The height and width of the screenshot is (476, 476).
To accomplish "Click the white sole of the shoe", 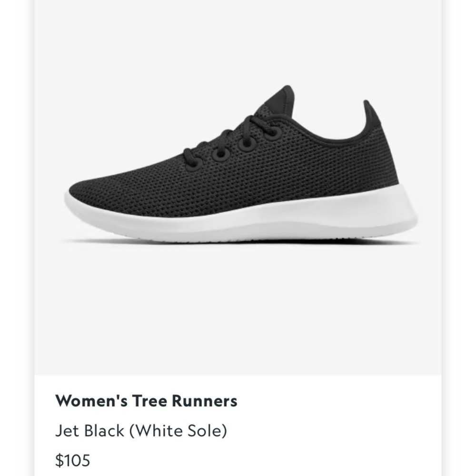I will tap(243, 220).
